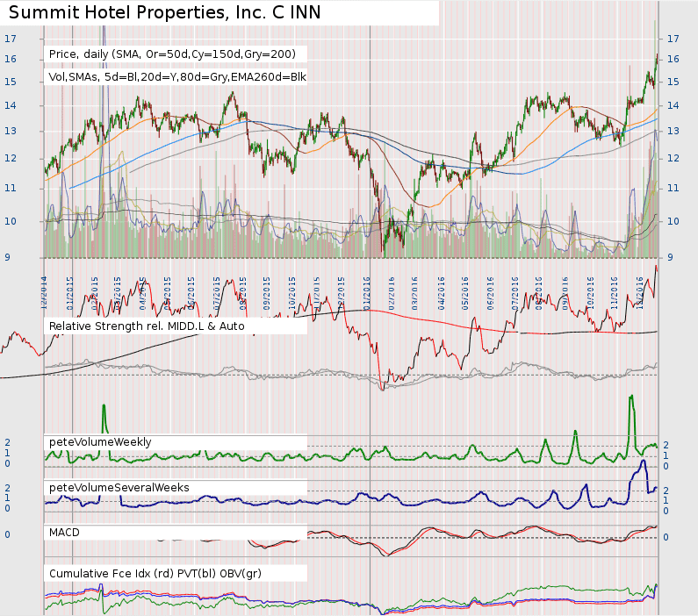
Task: Click the left axis price label 17
Action: tap(11, 39)
